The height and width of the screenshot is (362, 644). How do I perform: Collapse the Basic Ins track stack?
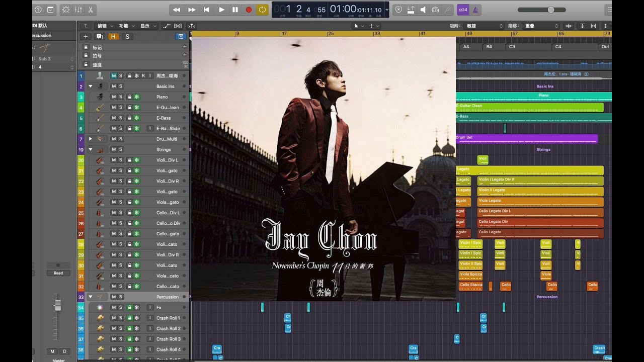click(91, 86)
